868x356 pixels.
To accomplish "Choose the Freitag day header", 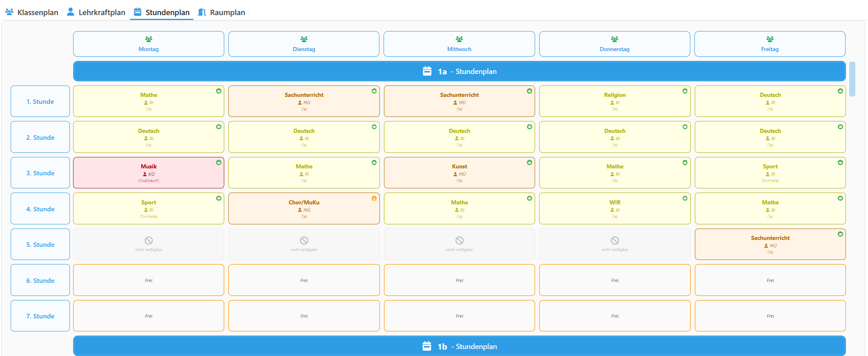I will click(770, 44).
